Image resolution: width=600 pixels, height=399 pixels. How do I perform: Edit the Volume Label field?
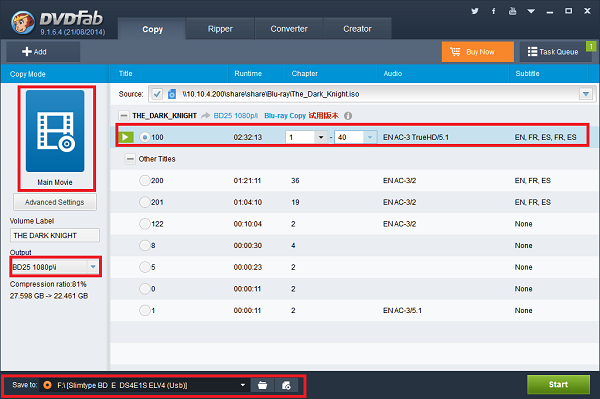55,235
